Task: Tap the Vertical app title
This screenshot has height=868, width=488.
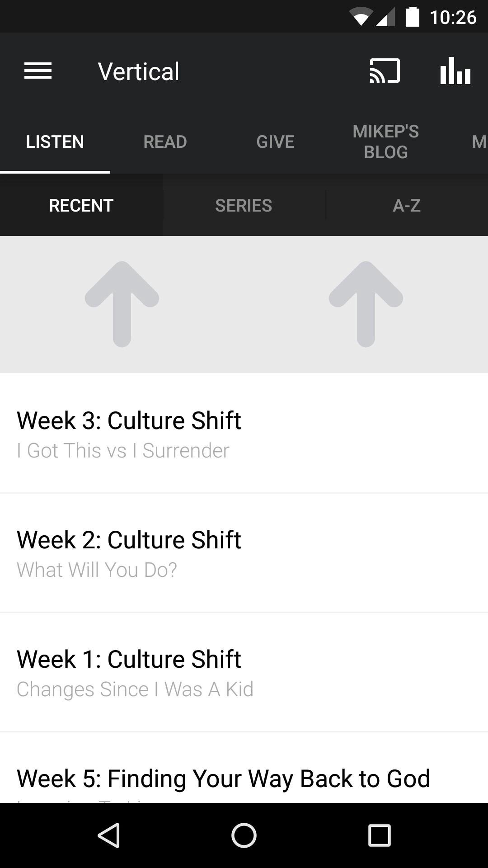Action: [139, 70]
